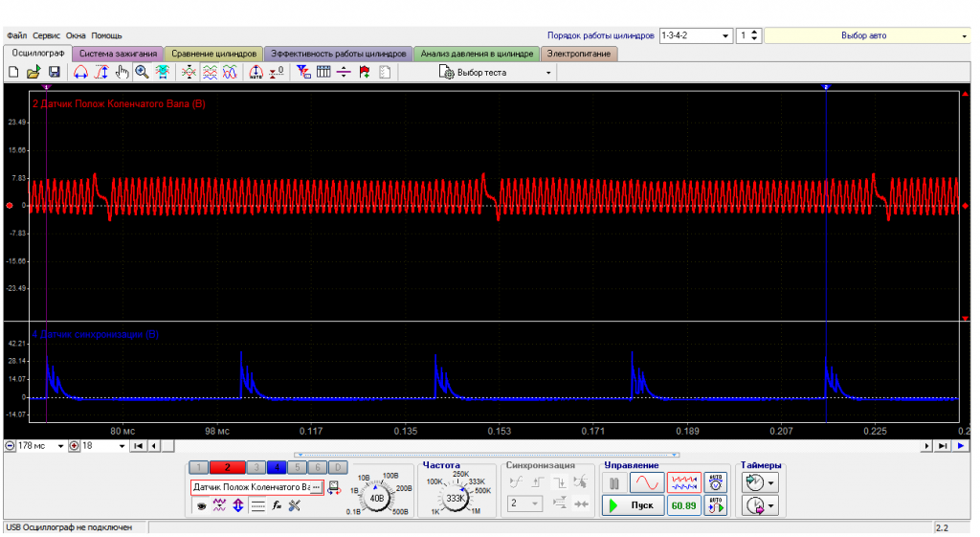The width and height of the screenshot is (980, 537).
Task: Toggle channel 3 button
Action: (256, 467)
